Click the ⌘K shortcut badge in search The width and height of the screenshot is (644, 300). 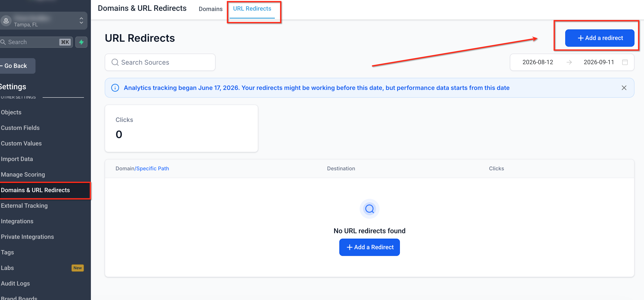click(65, 42)
